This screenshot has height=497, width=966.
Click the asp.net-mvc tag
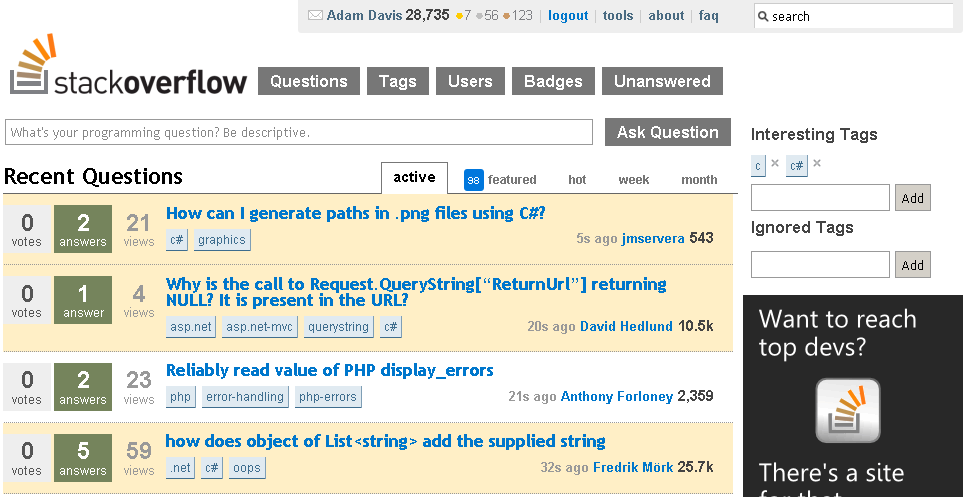[259, 326]
